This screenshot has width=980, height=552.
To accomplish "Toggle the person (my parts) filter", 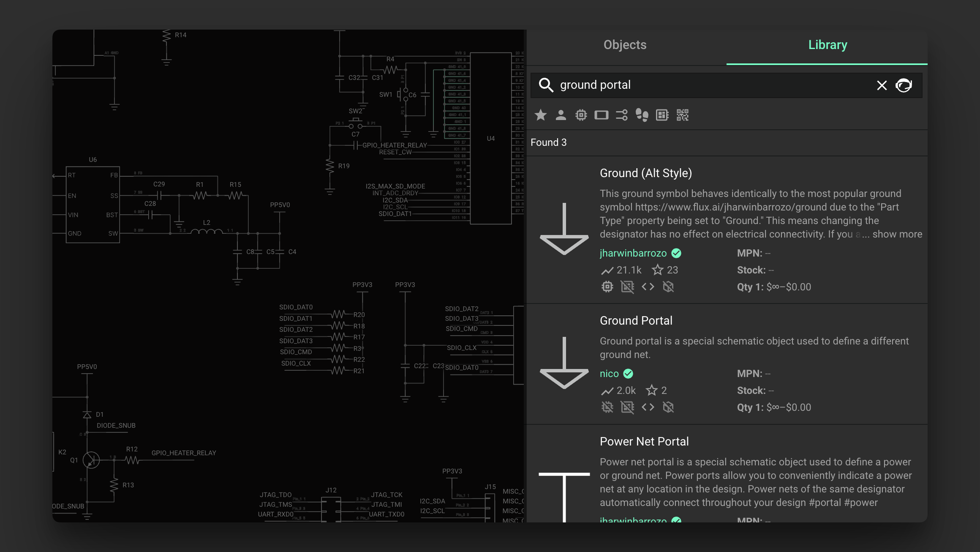I will pos(561,115).
